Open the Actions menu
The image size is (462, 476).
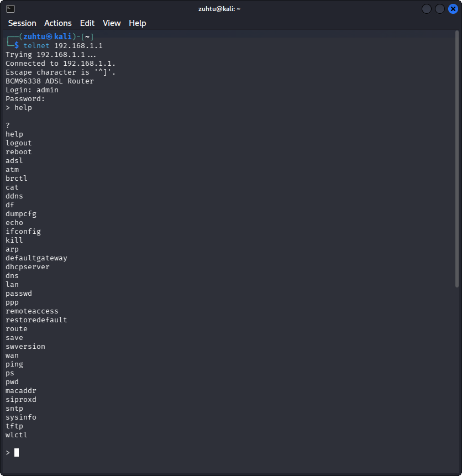(58, 23)
